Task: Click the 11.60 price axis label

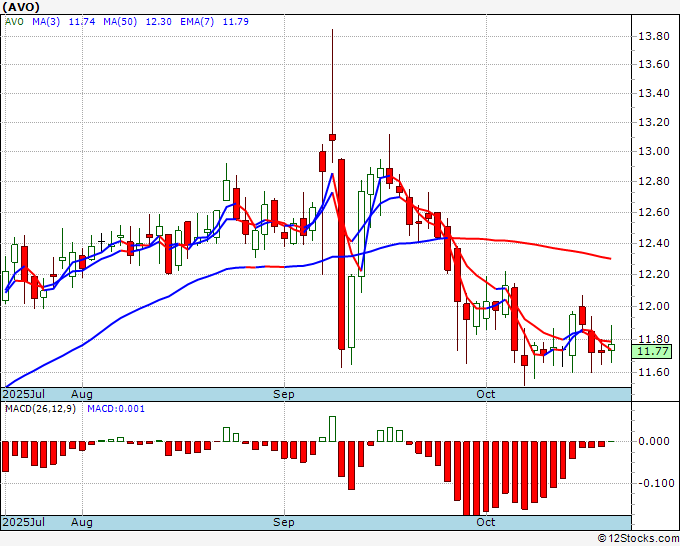Action: [654, 372]
